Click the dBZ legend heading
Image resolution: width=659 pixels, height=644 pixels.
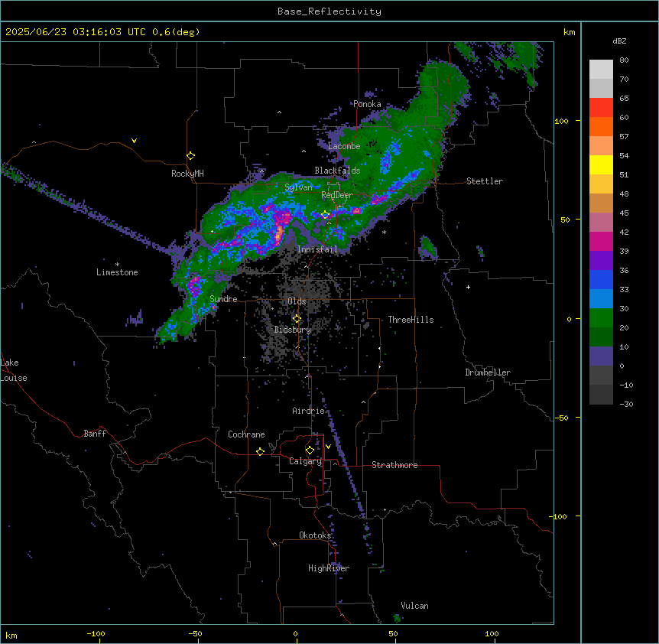click(x=619, y=41)
